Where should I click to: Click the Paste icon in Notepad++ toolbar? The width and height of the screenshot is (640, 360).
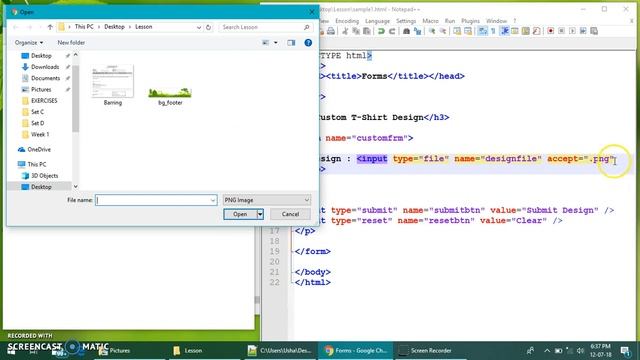tap(367, 31)
